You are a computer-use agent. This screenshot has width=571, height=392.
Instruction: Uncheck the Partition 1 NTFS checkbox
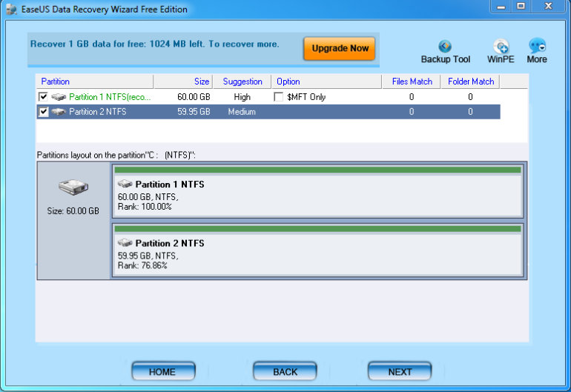(x=43, y=97)
